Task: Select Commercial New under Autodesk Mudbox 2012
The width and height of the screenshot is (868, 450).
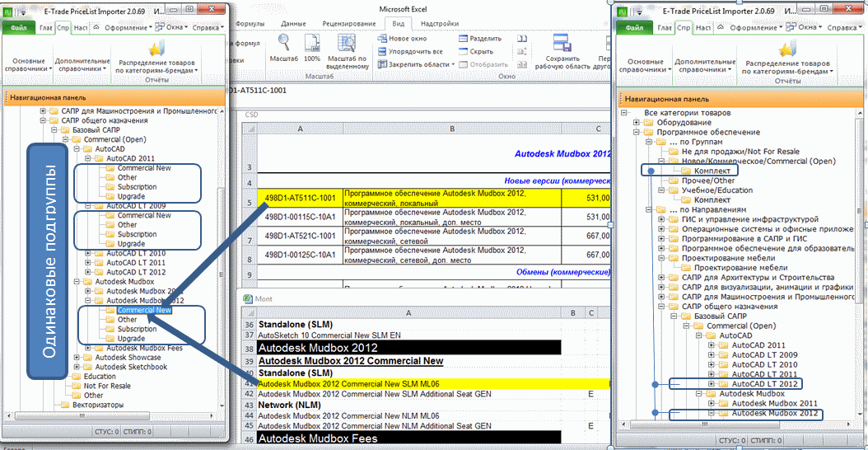Action: pyautogui.click(x=144, y=311)
